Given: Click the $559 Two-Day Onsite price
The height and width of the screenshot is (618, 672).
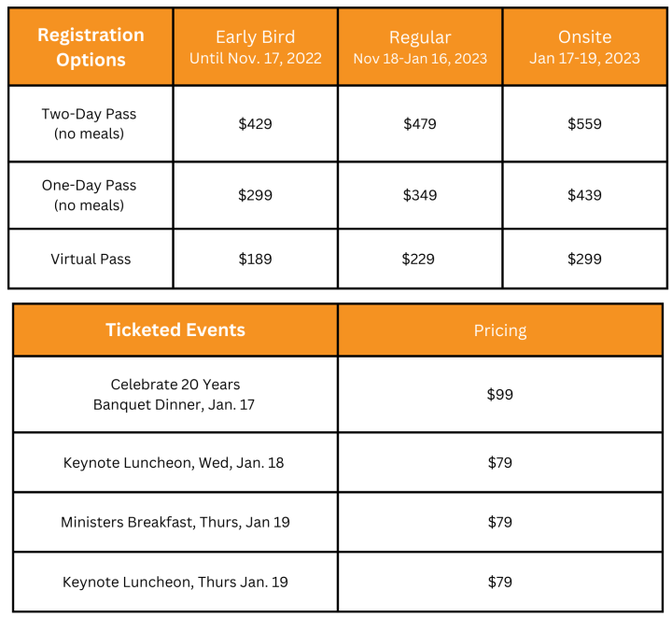Looking at the screenshot, I should (x=584, y=123).
